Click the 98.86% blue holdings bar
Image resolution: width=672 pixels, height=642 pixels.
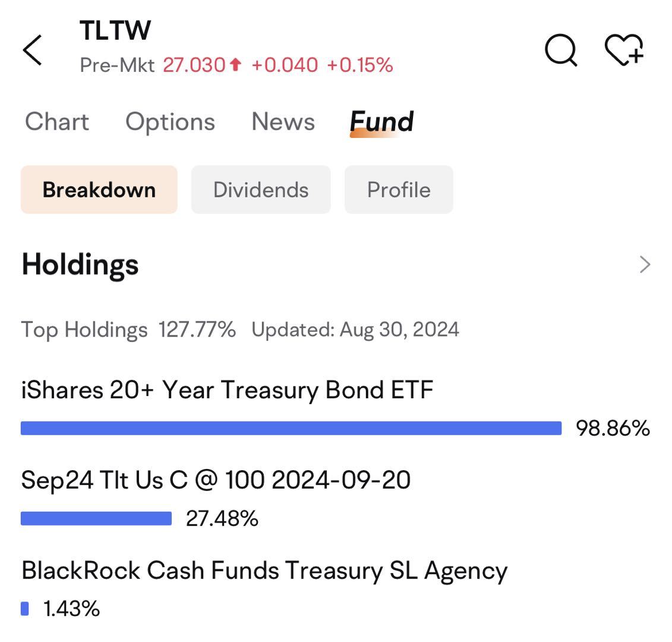[291, 428]
